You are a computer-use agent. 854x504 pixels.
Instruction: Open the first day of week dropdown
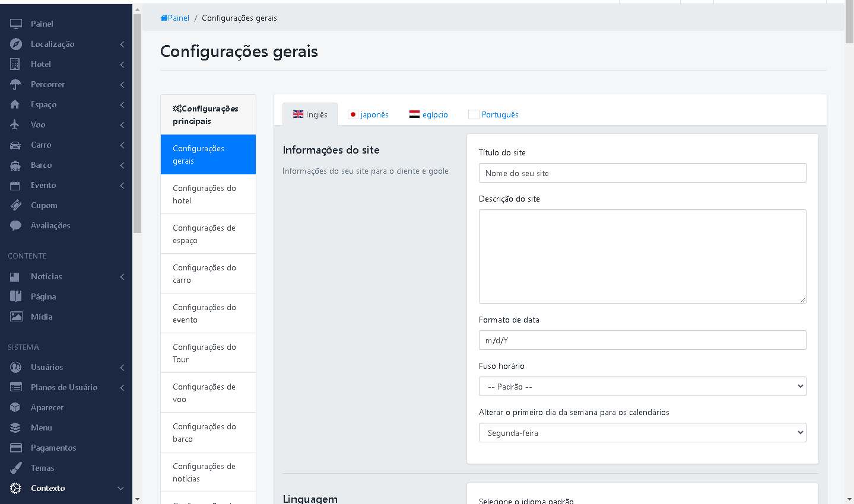coord(642,433)
